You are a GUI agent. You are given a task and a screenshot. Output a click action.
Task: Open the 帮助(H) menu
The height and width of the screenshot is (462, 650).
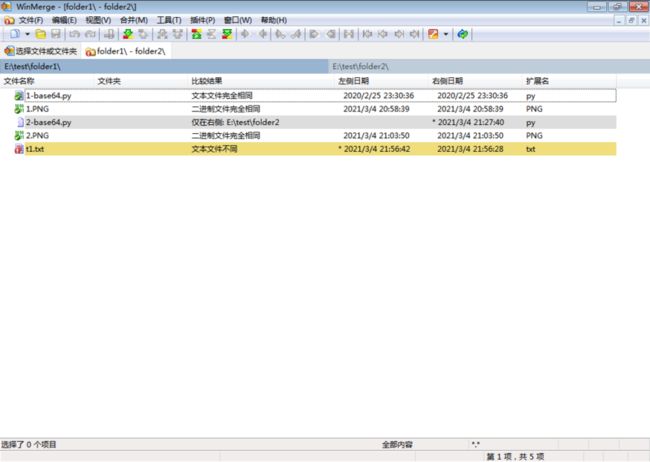click(x=274, y=20)
